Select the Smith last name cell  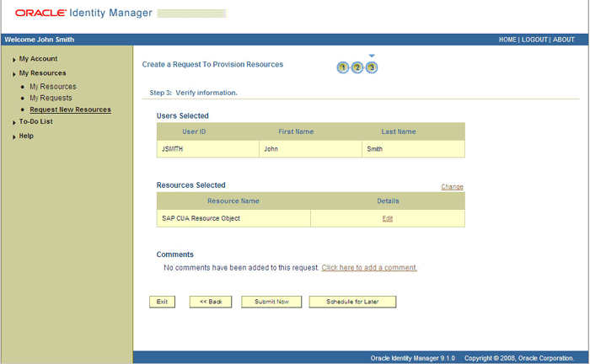(413, 149)
